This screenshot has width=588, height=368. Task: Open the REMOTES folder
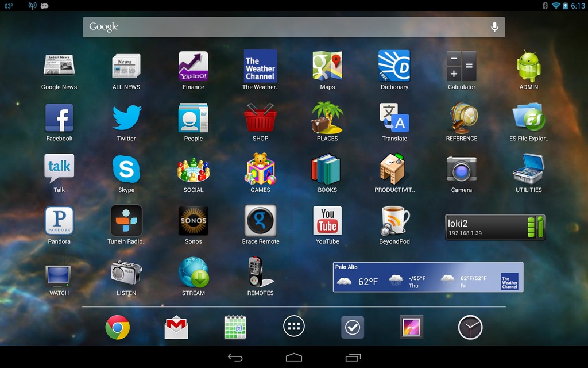pos(260,272)
